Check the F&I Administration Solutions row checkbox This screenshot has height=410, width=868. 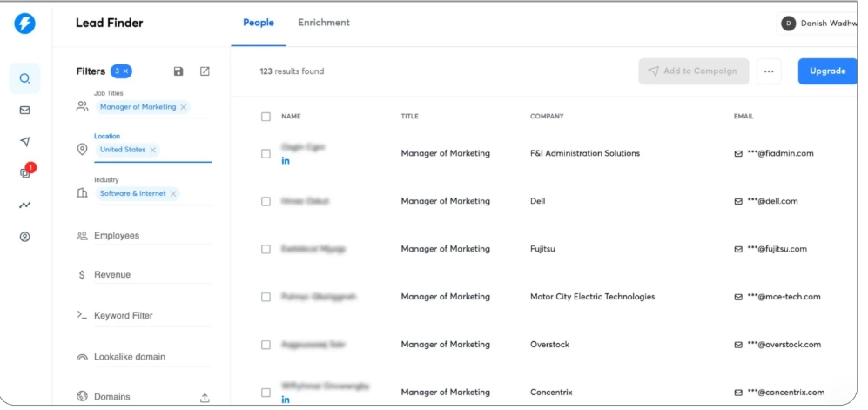[266, 154]
